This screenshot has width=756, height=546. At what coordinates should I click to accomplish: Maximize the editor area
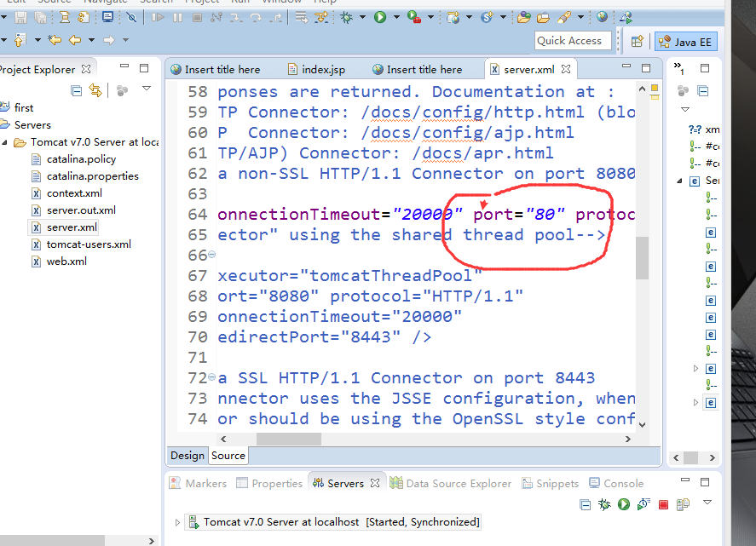646,68
